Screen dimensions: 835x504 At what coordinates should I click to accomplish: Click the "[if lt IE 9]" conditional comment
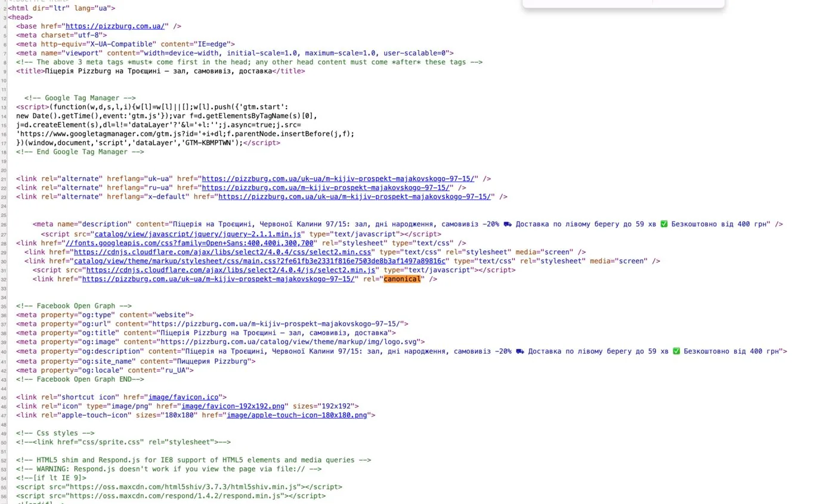(x=51, y=478)
